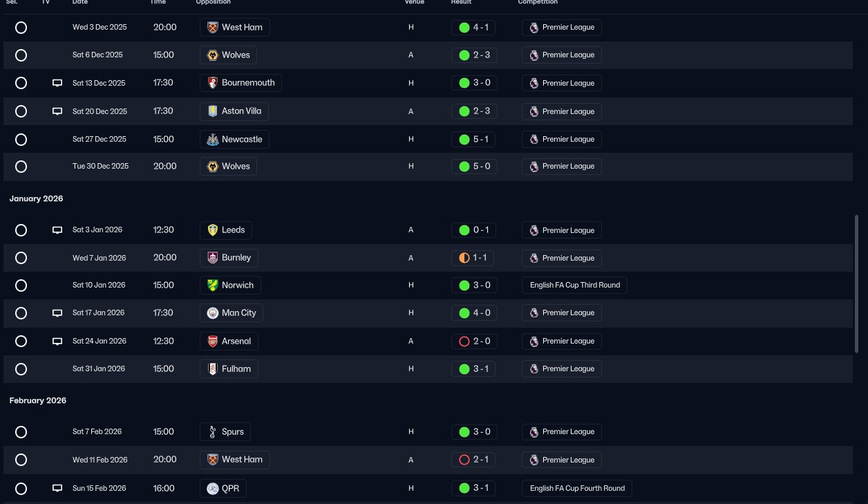868x504 pixels.
Task: Select the Norwich fixture radio button
Action: [x=21, y=285]
